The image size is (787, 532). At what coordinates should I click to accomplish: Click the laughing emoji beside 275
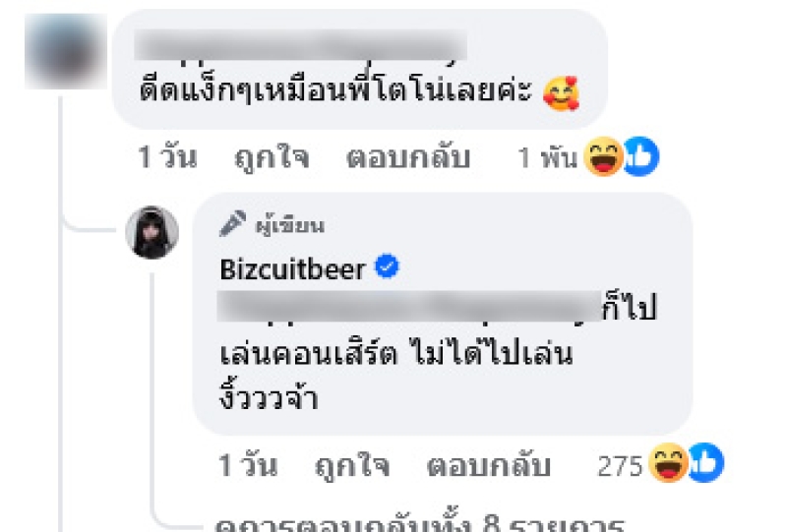668,463
